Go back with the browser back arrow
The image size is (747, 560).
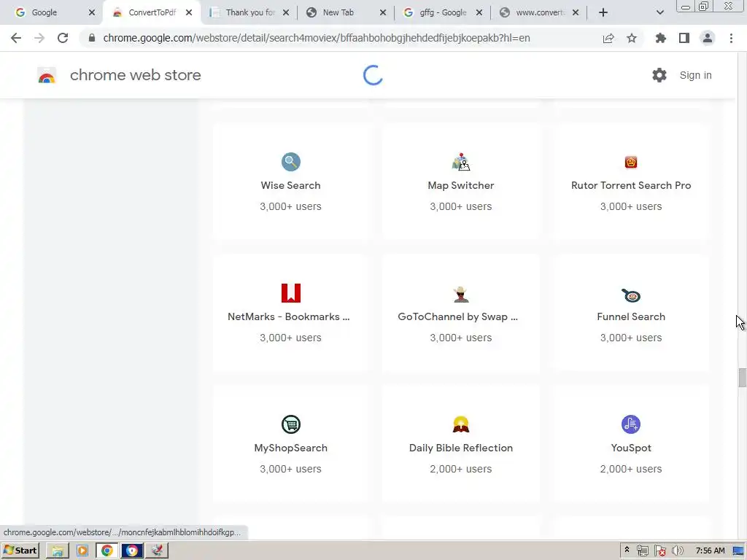(x=16, y=38)
